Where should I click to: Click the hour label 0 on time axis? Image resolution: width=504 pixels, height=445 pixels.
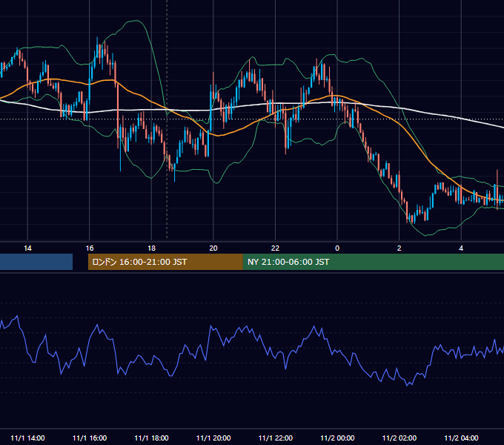point(337,248)
